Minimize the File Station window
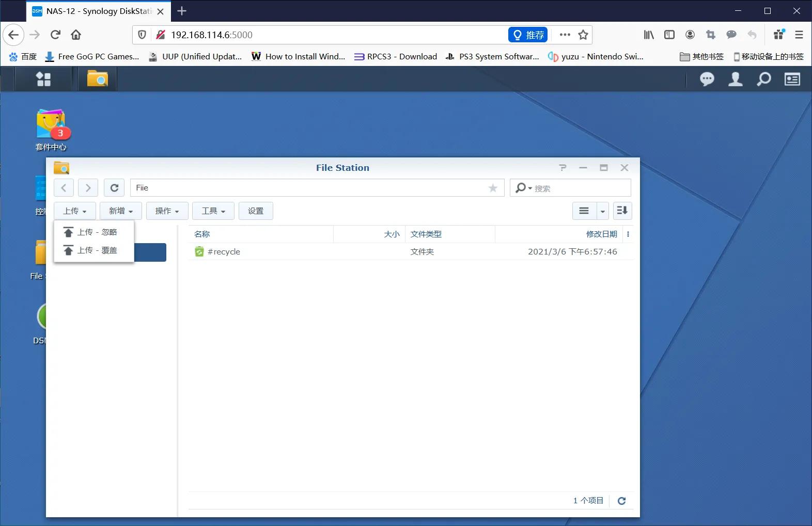The height and width of the screenshot is (526, 812). (x=583, y=168)
